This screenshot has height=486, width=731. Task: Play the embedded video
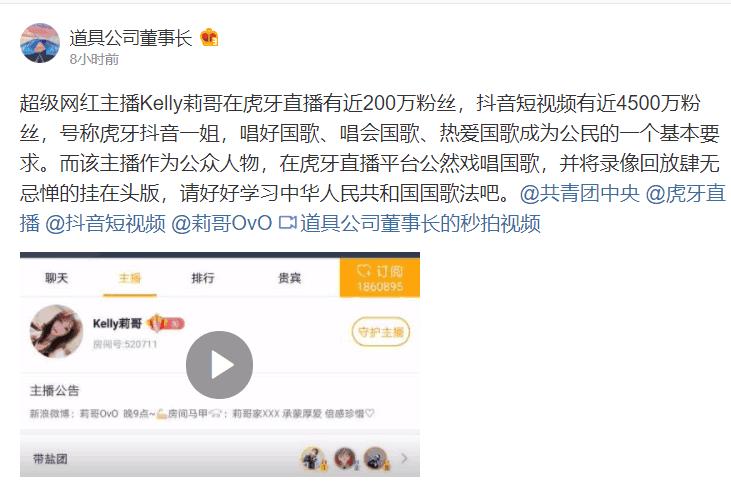tap(219, 365)
